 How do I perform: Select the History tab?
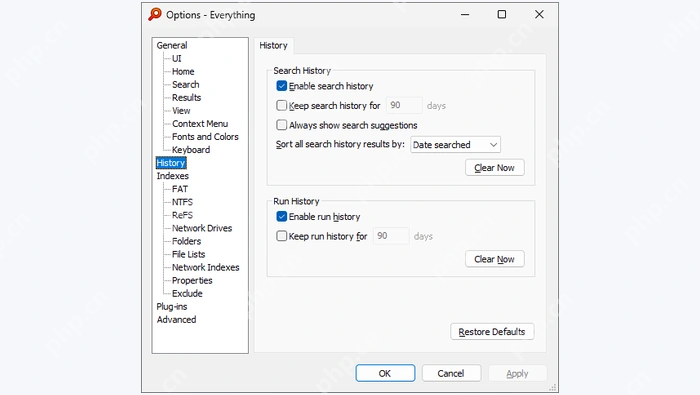pyautogui.click(x=273, y=46)
